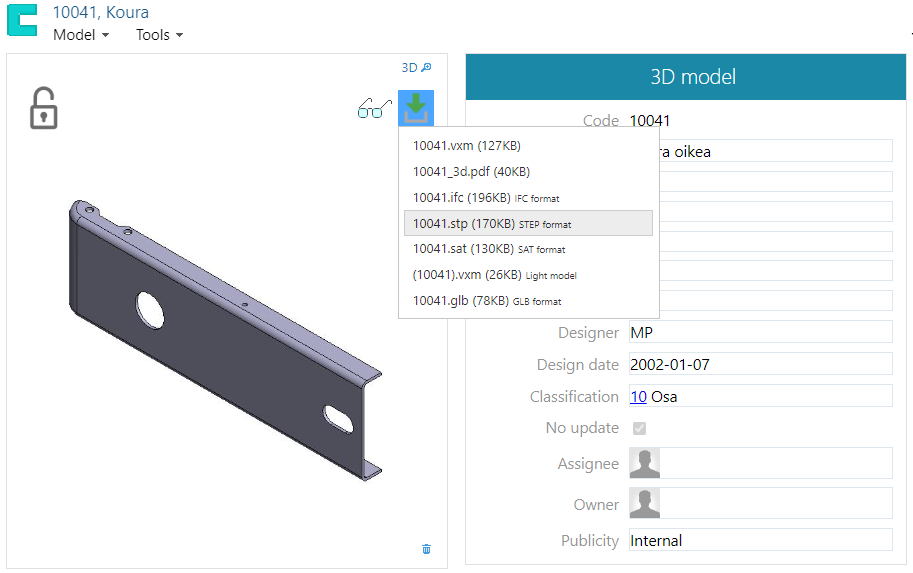Click the trash bin delete icon
Viewport: 913px width, 573px height.
coord(427,549)
